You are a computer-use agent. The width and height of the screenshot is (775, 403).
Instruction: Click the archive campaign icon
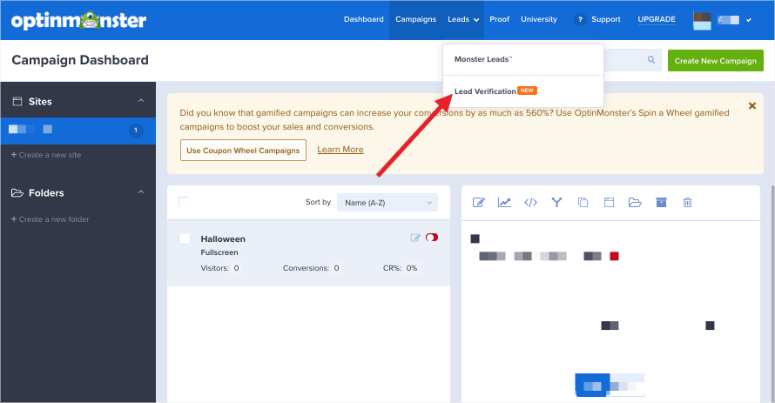pyautogui.click(x=660, y=203)
